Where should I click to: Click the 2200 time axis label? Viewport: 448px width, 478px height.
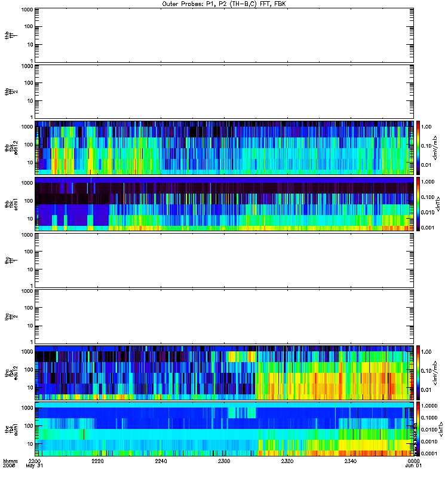pyautogui.click(x=35, y=461)
